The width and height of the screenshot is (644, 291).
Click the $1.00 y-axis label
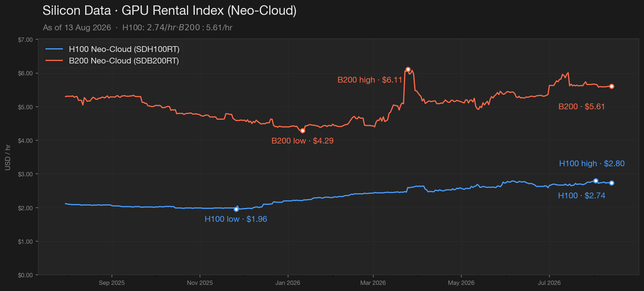tap(25, 242)
